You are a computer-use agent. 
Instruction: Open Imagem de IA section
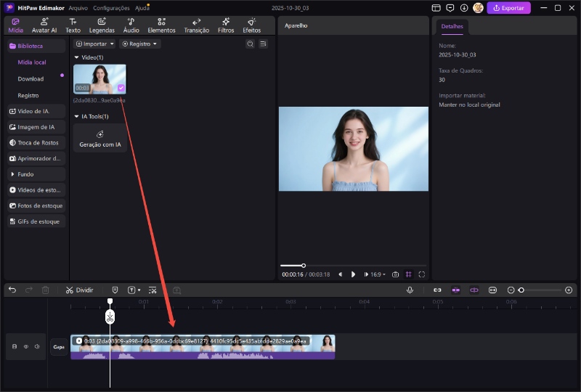coord(36,127)
